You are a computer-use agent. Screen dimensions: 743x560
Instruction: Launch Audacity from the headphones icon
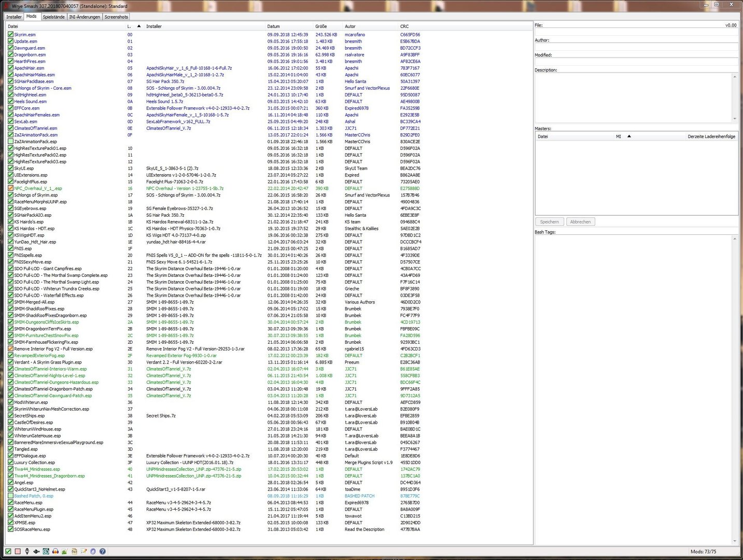click(55, 551)
